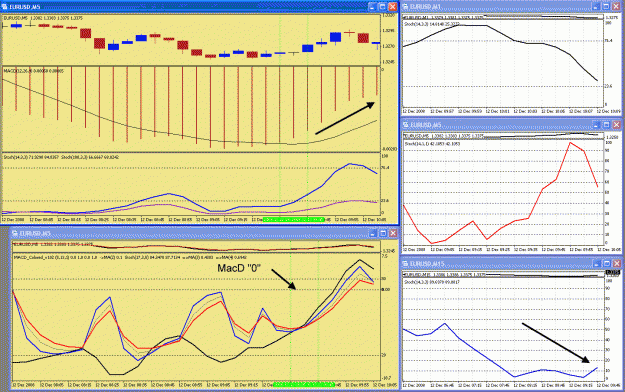Screen dimensions: 625x392
Task: Minimize the EURUSD,M5 MACD_Colored chart window
Action: pos(373,233)
